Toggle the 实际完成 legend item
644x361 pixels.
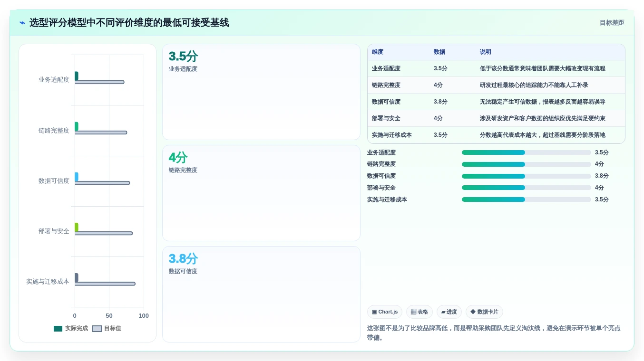click(x=71, y=328)
